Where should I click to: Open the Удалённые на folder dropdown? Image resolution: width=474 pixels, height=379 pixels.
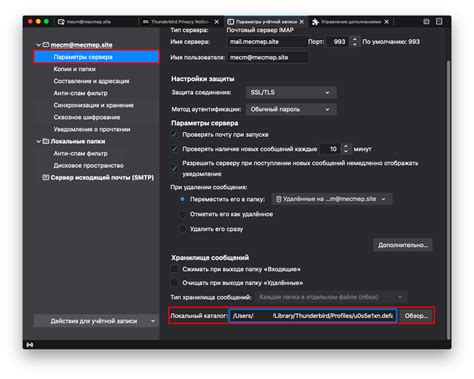pos(332,199)
